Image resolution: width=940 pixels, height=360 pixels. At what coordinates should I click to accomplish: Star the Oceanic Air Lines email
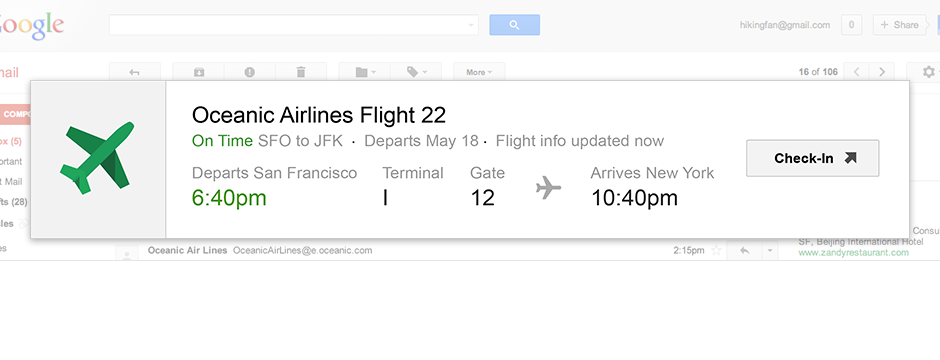click(x=716, y=250)
